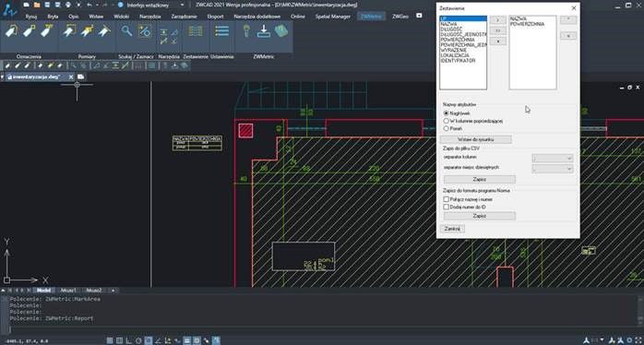644x345 pixels.
Task: Toggle the polar tracking icon in the status bar
Action: 138,340
